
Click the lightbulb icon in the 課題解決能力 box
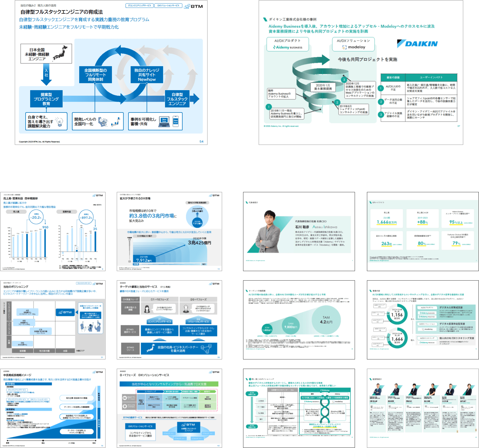click(x=60, y=121)
